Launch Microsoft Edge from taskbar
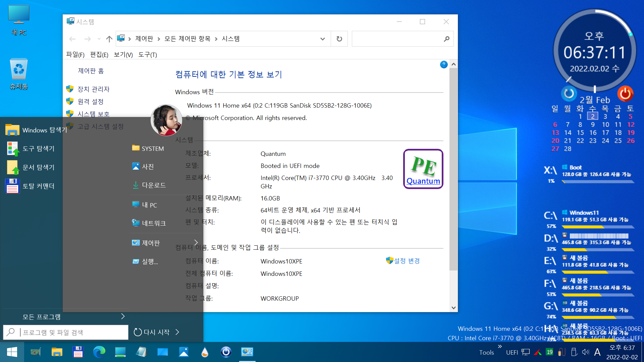 click(99, 352)
